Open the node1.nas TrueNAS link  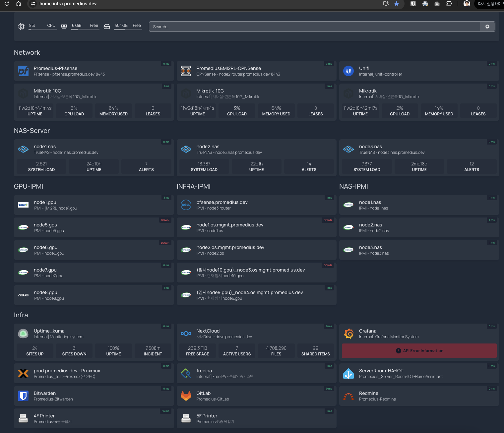tap(45, 147)
